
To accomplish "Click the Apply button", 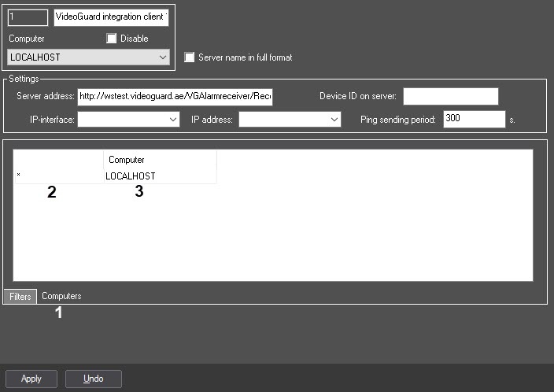I will click(x=31, y=379).
